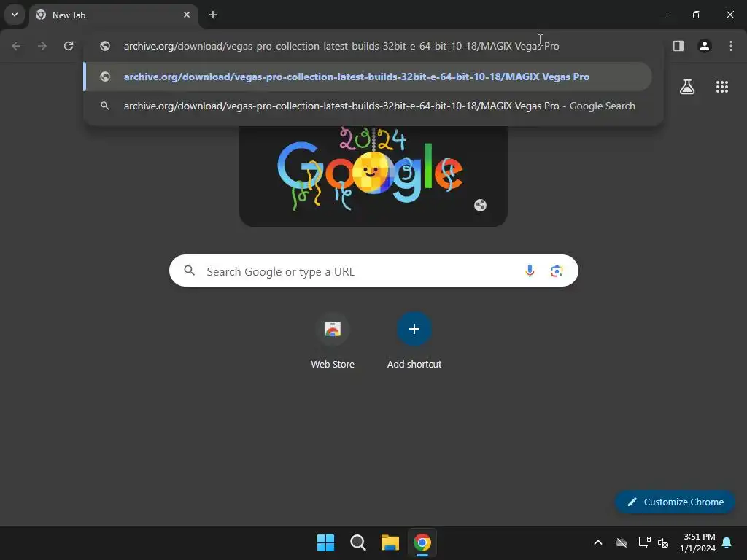This screenshot has height=560, width=747.
Task: Open Chrome's three-dot menu
Action: (731, 46)
